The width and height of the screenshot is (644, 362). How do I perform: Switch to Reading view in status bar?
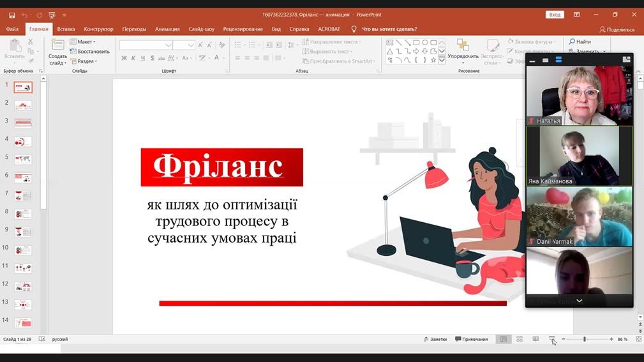535,339
